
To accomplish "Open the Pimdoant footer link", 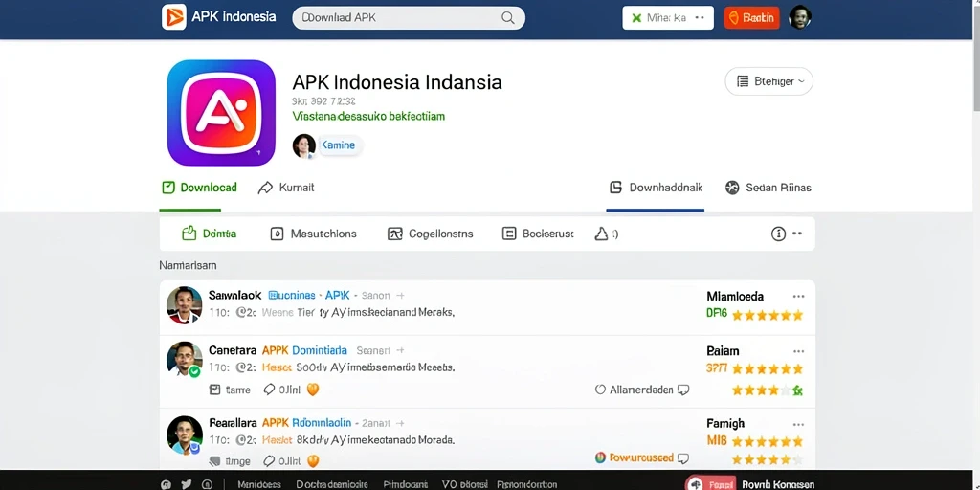I will click(406, 484).
